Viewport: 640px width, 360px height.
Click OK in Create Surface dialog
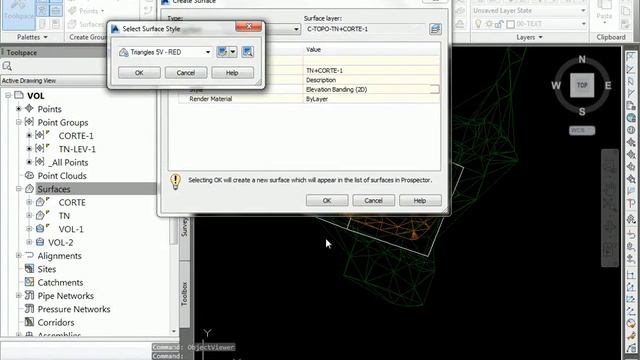tap(327, 200)
